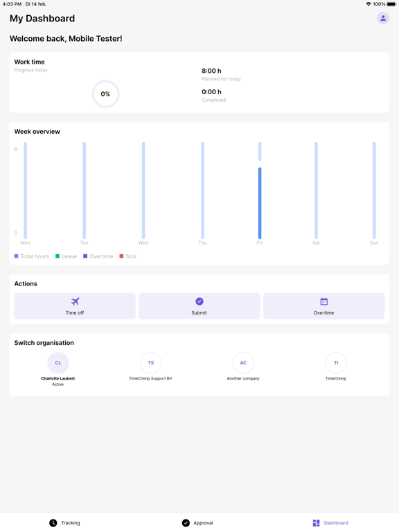Tap the Overtime button label

tap(323, 313)
